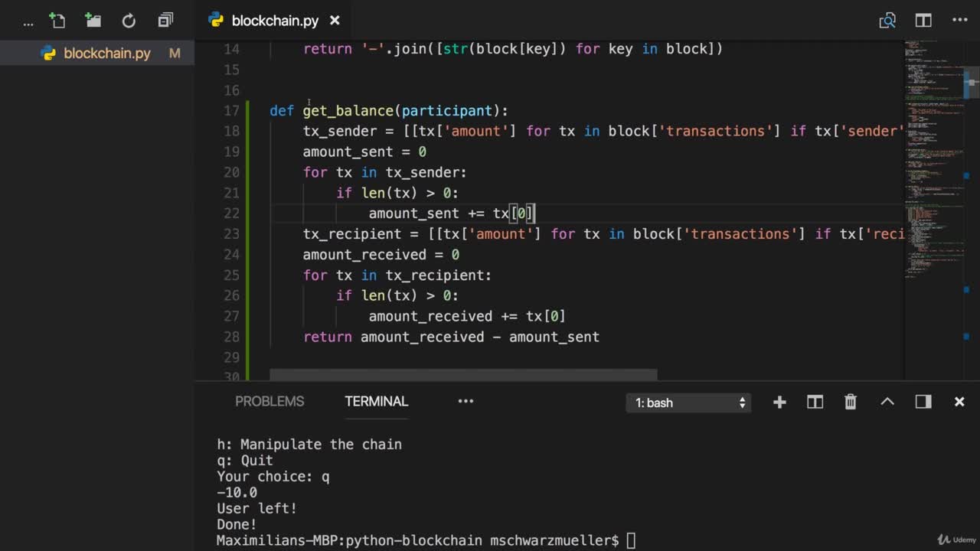Split the terminal pane
Viewport: 980px width, 551px height.
815,403
